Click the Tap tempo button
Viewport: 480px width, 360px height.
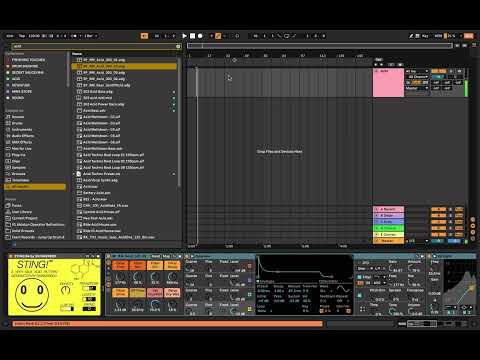(22, 36)
